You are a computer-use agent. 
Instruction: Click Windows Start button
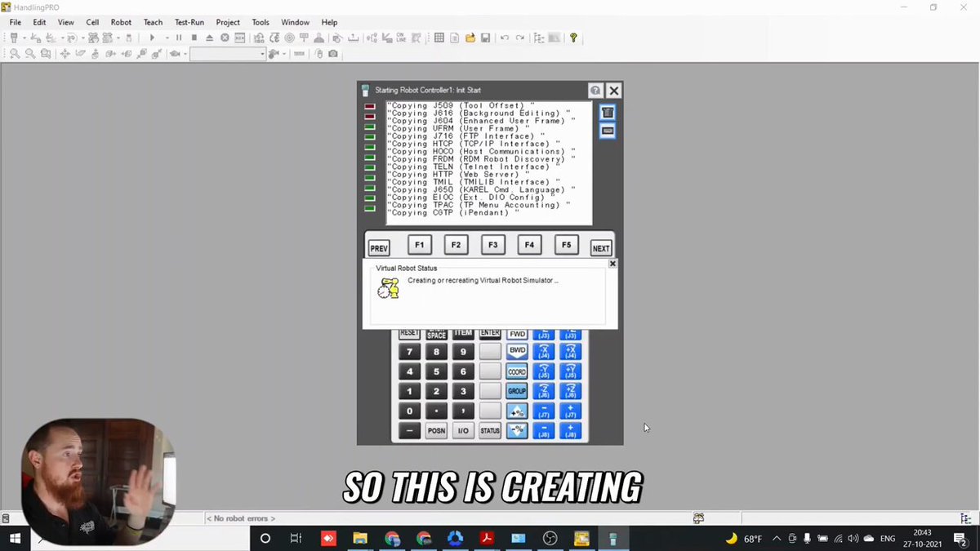[x=15, y=539]
